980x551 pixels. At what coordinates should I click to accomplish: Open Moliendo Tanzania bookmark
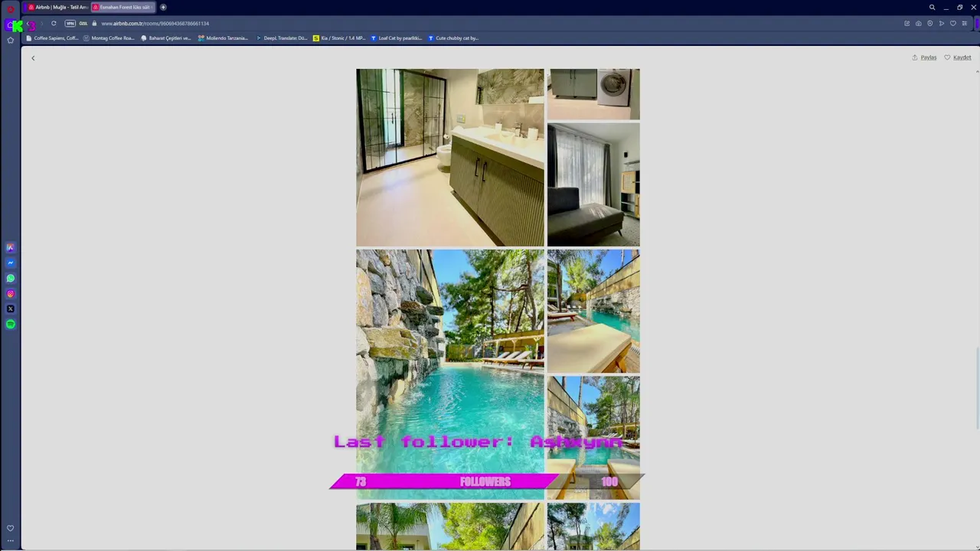click(224, 37)
